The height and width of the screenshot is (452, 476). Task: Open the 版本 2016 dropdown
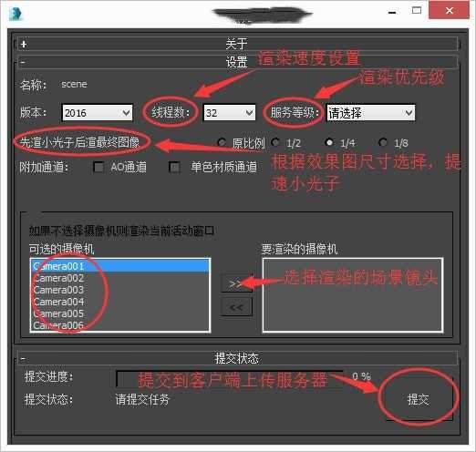pyautogui.click(x=98, y=113)
